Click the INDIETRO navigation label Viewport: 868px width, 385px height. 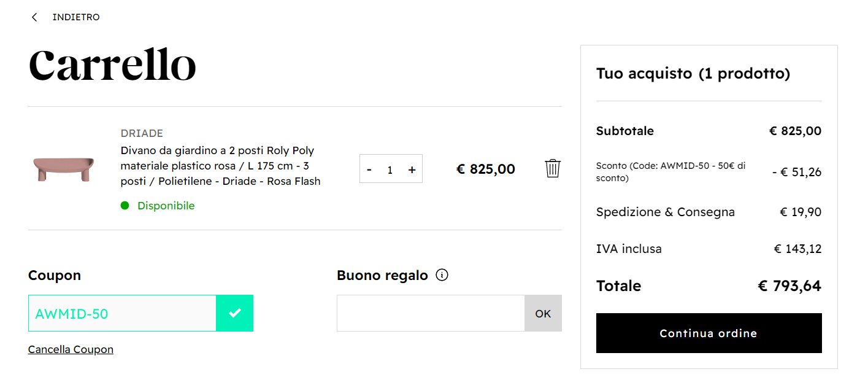[76, 17]
